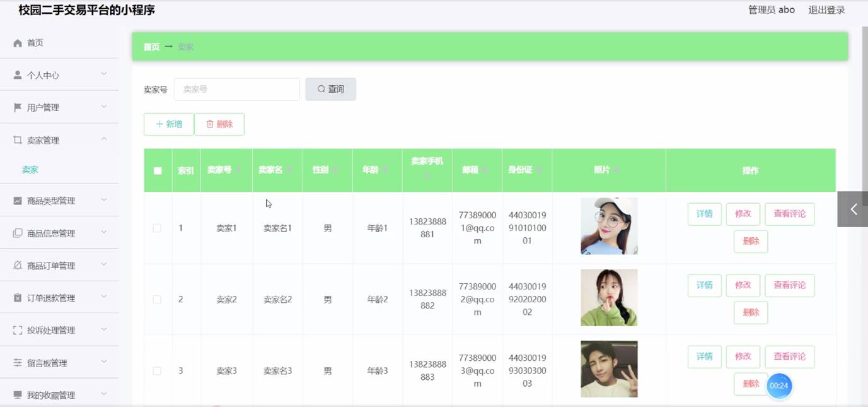Click the home icon beside 首页

[x=18, y=43]
